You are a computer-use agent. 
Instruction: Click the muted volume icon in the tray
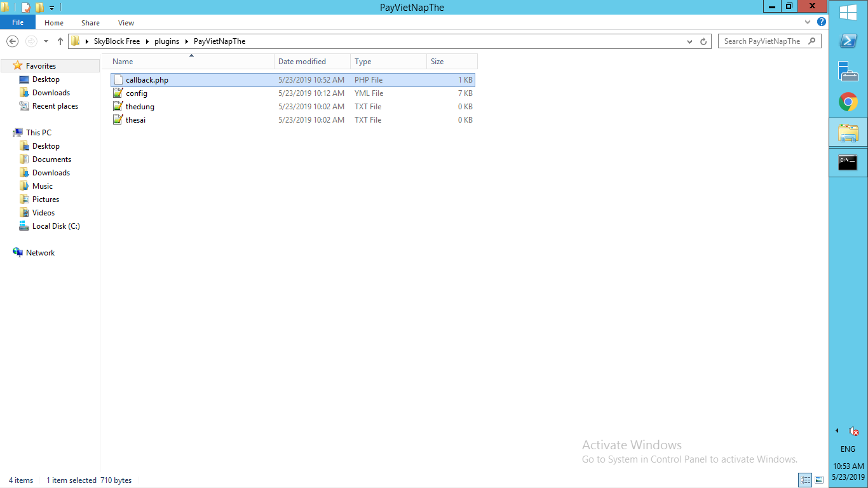[x=853, y=431]
